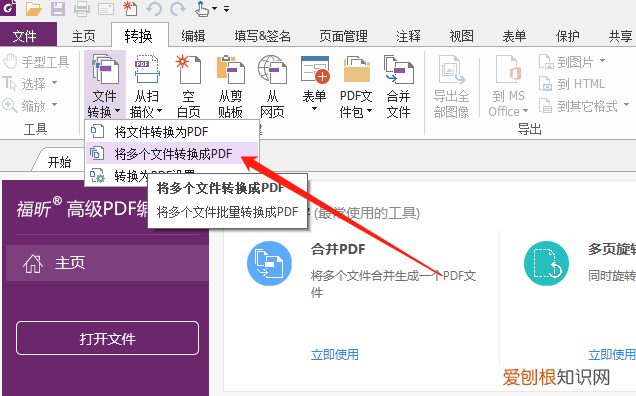Switch to the 保护 ribbon tab
This screenshot has height=396, width=636.
click(x=567, y=37)
